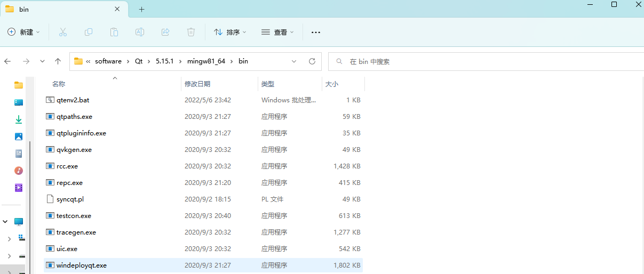Click the testcon.exe file icon

coord(50,215)
